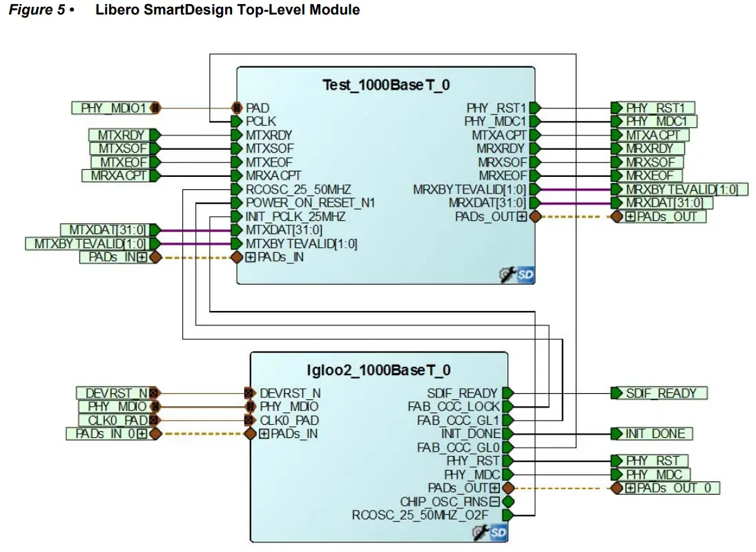Click the SD badge icon on Test_1000BaseT_0
The height and width of the screenshot is (552, 756).
coord(525,275)
